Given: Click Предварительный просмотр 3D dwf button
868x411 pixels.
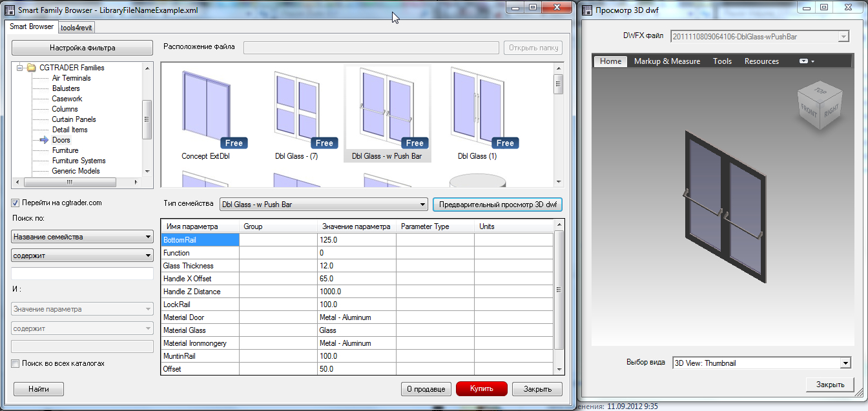Looking at the screenshot, I should pyautogui.click(x=497, y=205).
